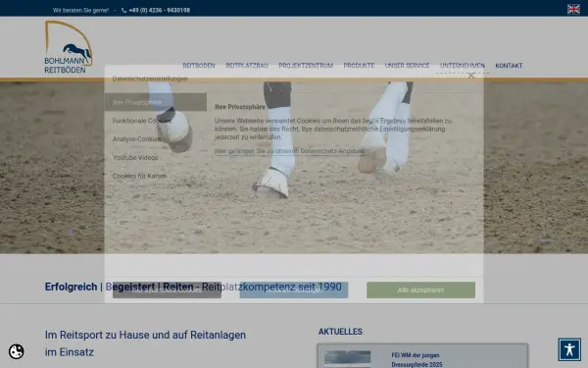Open the Produkte menu
This screenshot has width=588, height=368.
coord(359,66)
